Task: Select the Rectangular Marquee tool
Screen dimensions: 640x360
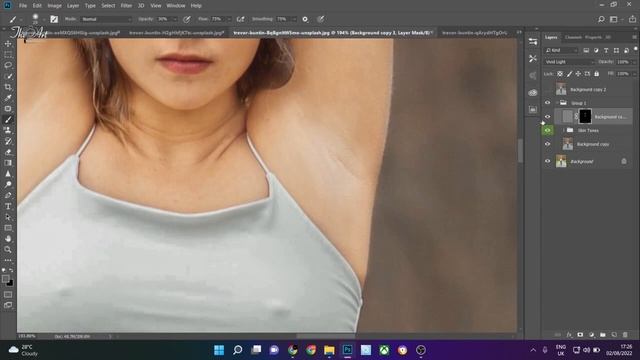Action: pyautogui.click(x=8, y=54)
